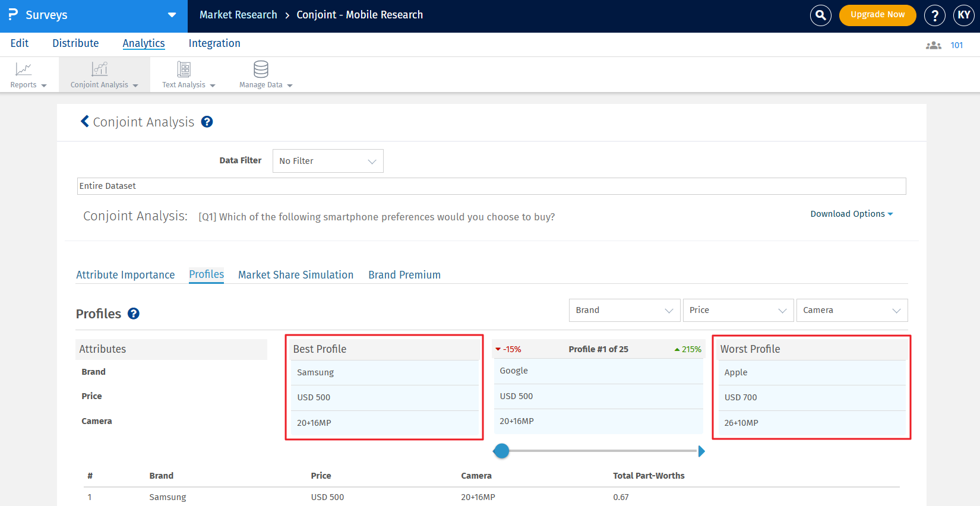Expand the Surveys product switcher dropdown

(x=172, y=15)
